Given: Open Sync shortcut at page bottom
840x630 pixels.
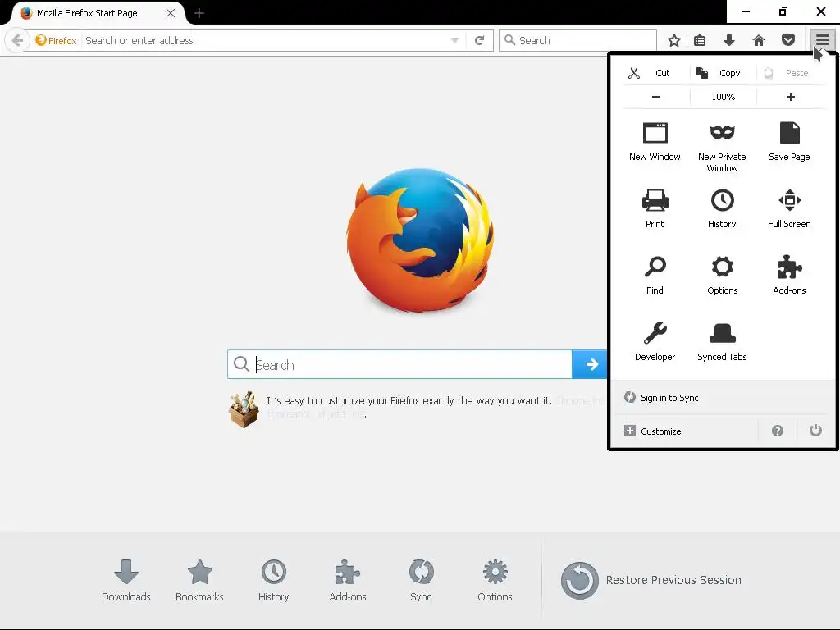Looking at the screenshot, I should (x=421, y=581).
